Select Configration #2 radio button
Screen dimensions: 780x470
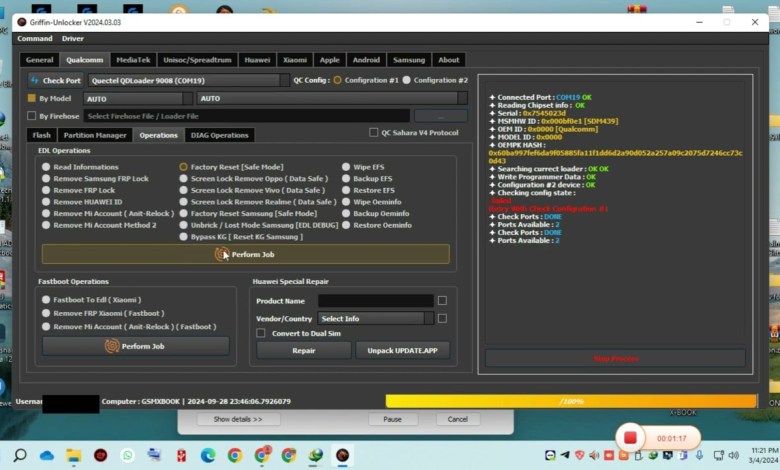pos(406,80)
